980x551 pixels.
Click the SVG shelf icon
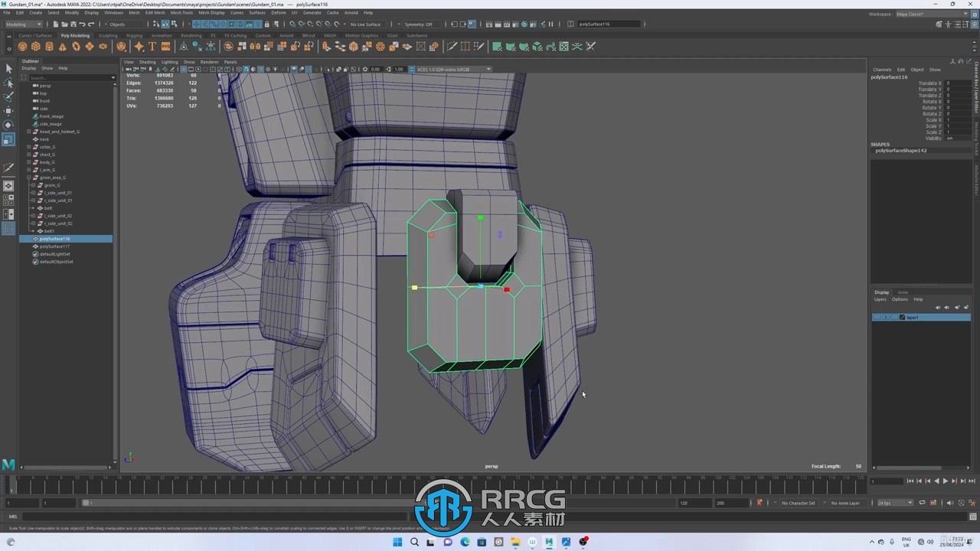[165, 47]
